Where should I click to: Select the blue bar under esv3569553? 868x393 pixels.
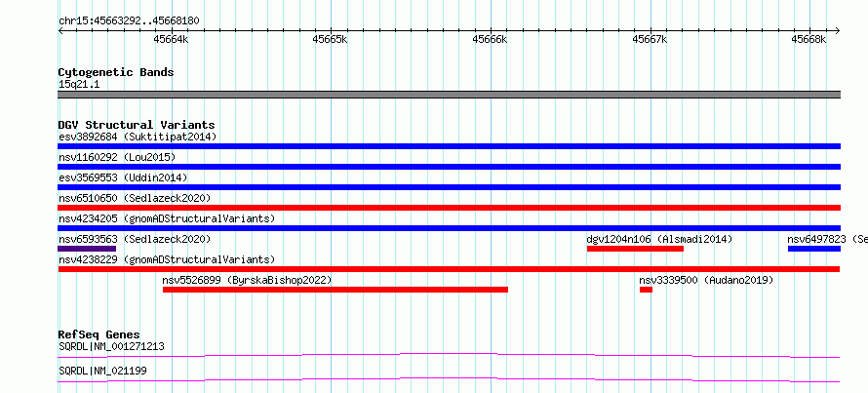tap(449, 187)
